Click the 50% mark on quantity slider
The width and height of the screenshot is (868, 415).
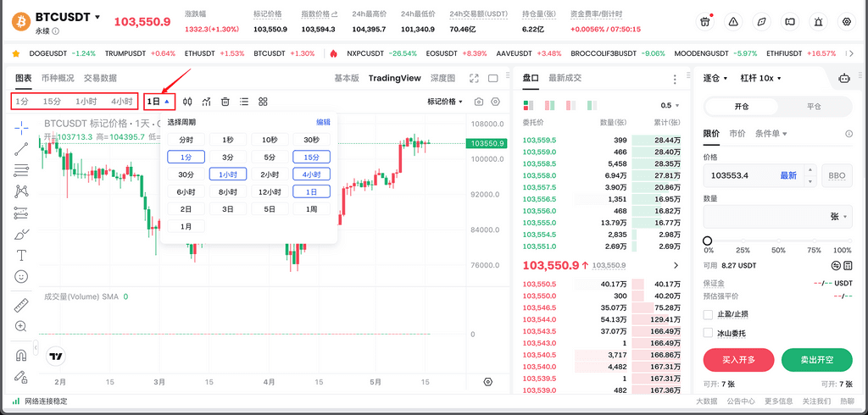pos(777,241)
